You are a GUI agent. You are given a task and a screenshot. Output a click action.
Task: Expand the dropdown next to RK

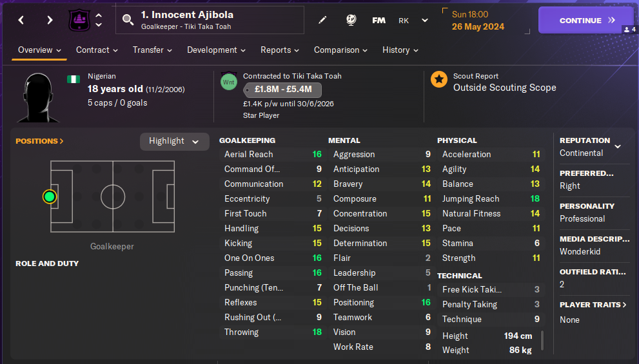(425, 21)
